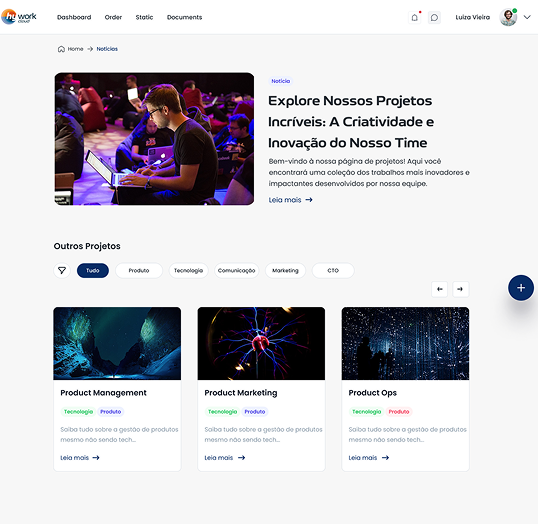Viewport: 538px width, 524px height.
Task: Click the Home breadcrumb link
Action: [75, 49]
